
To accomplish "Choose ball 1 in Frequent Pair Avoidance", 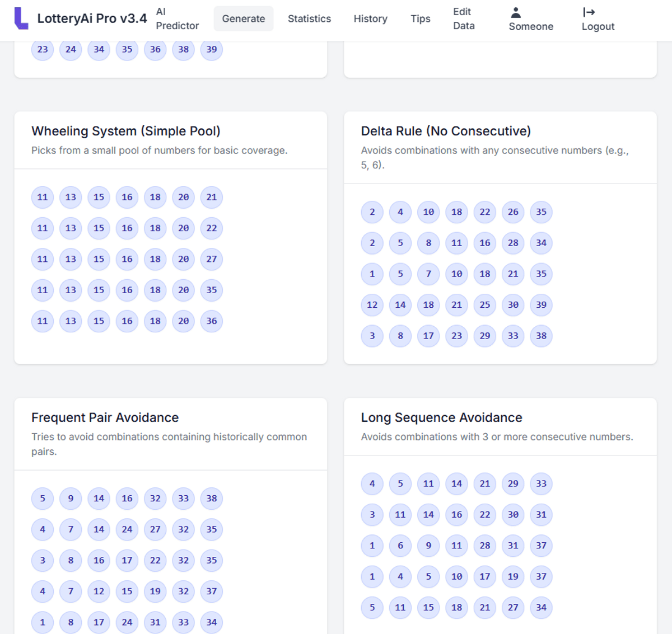I will click(x=43, y=622).
